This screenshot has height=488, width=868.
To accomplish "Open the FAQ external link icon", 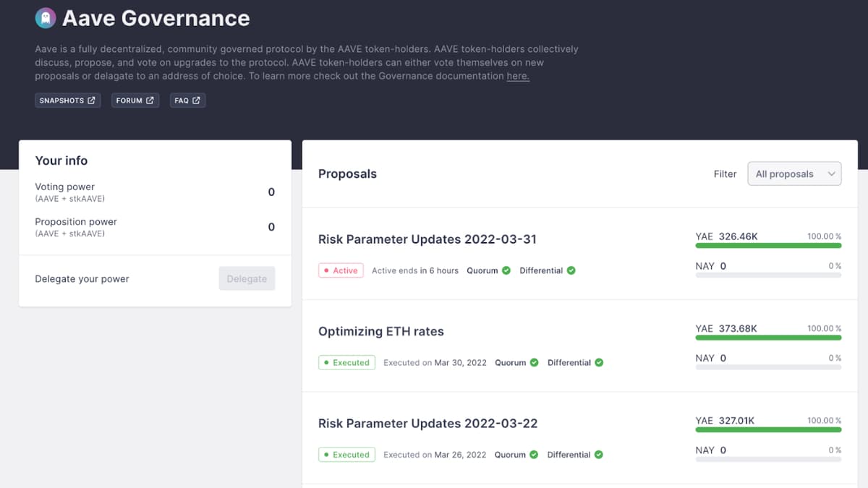I will [196, 100].
